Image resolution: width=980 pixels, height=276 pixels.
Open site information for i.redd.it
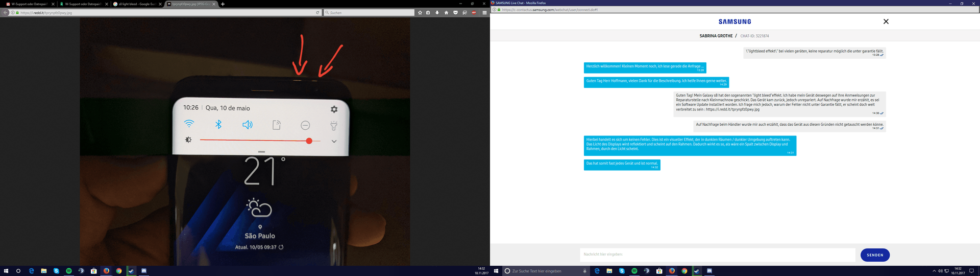(13, 13)
